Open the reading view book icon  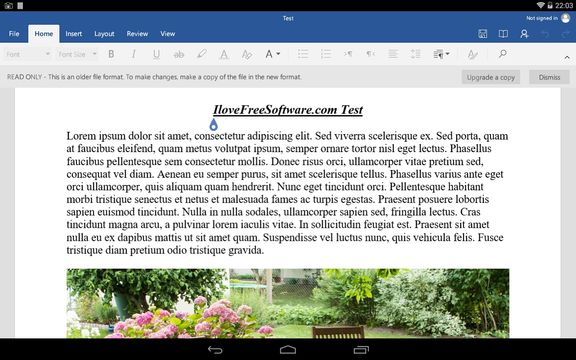point(503,34)
